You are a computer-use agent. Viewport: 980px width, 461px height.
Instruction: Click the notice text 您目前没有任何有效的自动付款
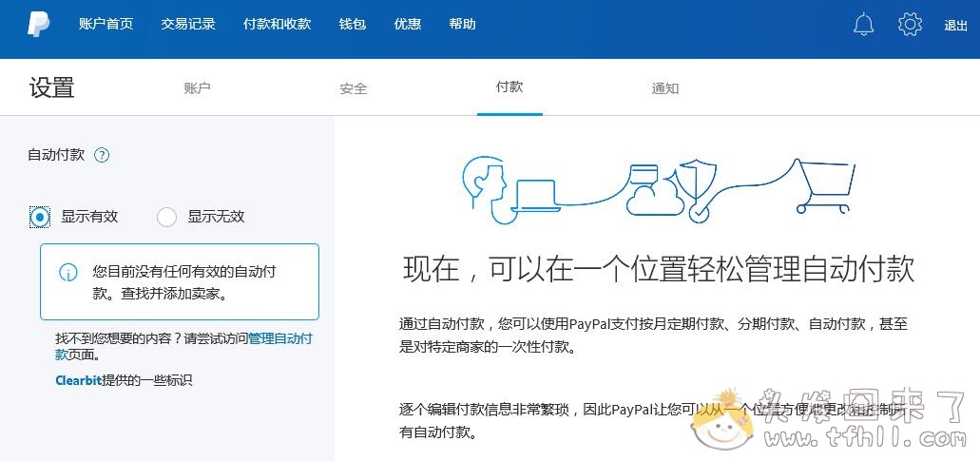point(184,282)
